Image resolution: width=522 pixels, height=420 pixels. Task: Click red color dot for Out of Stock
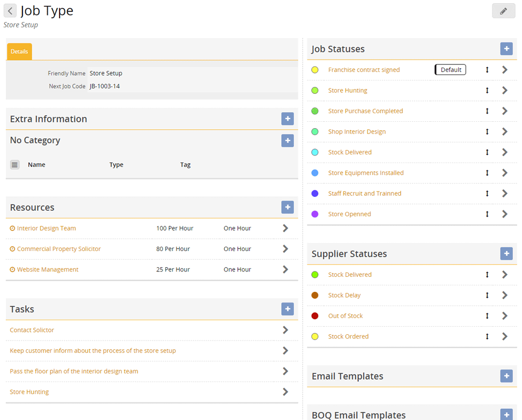[315, 316]
